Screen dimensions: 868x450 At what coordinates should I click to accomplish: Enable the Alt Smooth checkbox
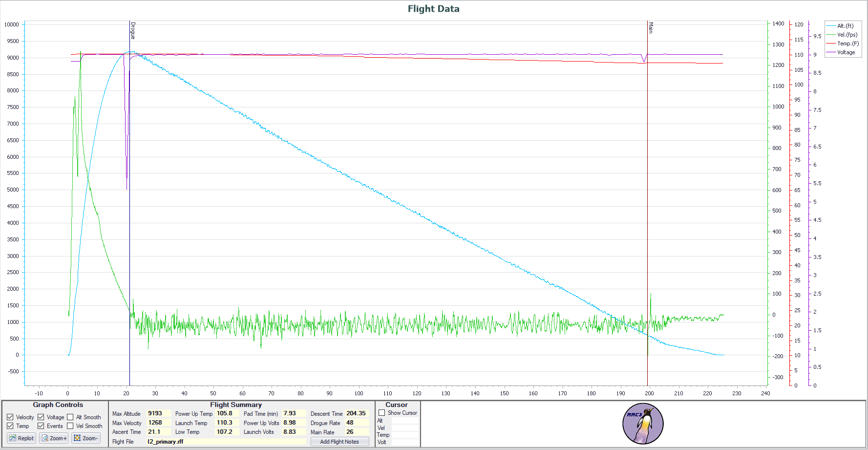click(x=70, y=417)
